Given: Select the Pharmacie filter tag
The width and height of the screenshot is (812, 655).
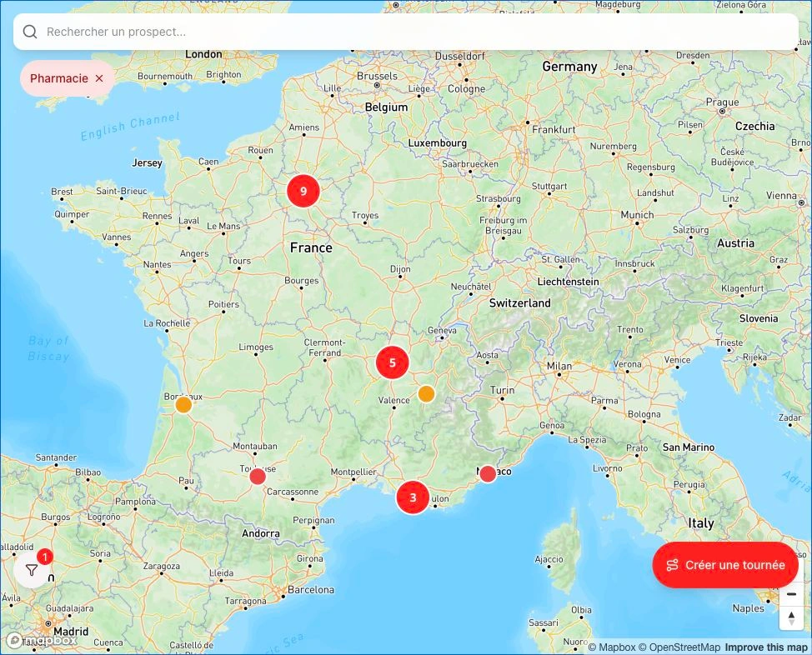Looking at the screenshot, I should pyautogui.click(x=68, y=78).
